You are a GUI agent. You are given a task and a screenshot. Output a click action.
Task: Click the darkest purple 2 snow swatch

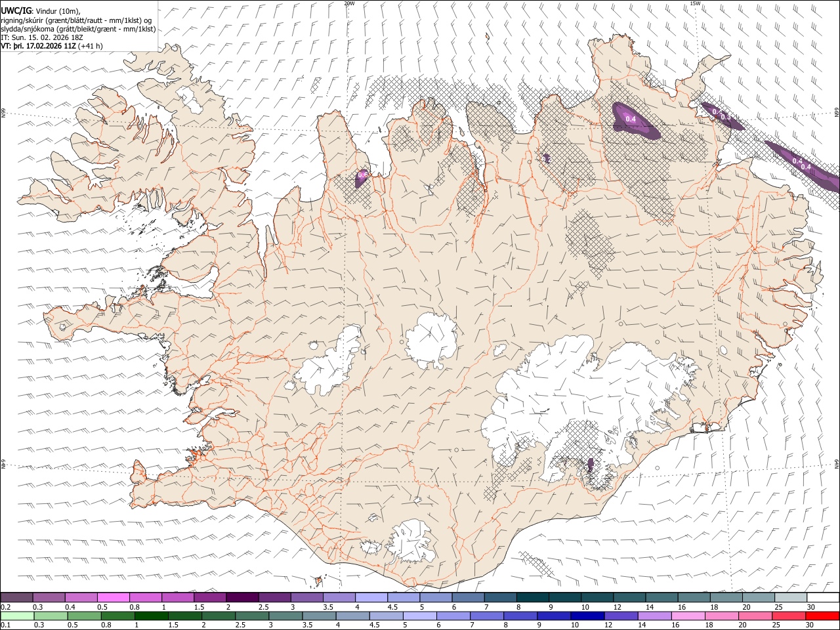click(x=242, y=597)
